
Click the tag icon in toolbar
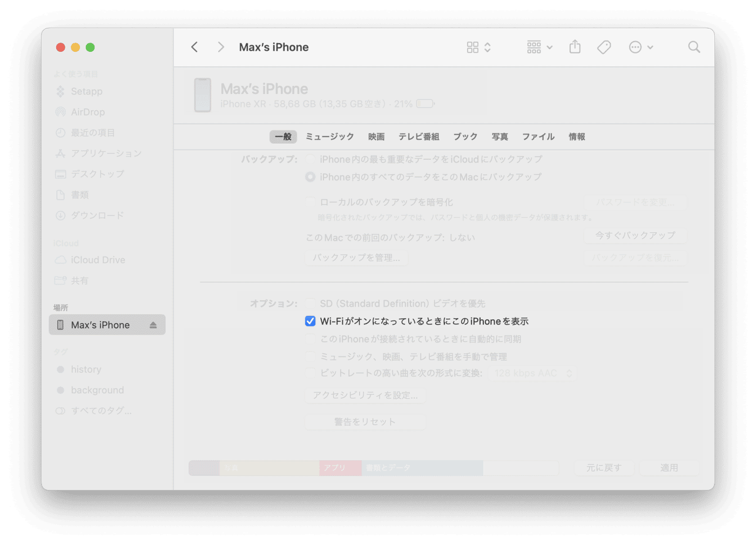pyautogui.click(x=604, y=48)
